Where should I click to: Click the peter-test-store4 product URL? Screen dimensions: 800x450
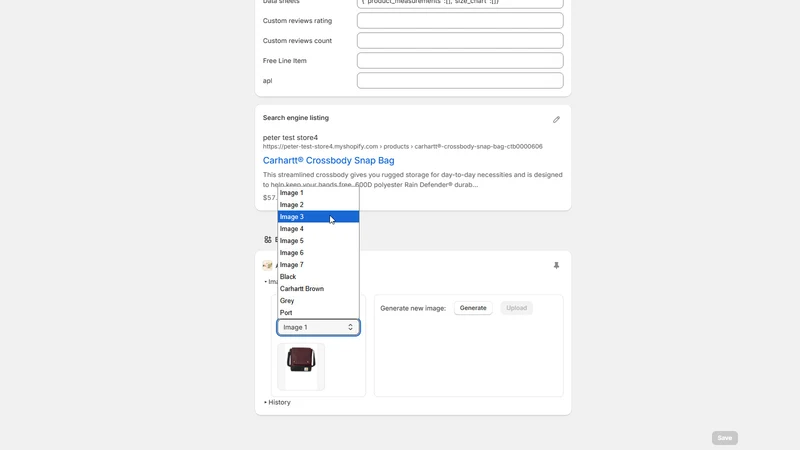coord(403,146)
